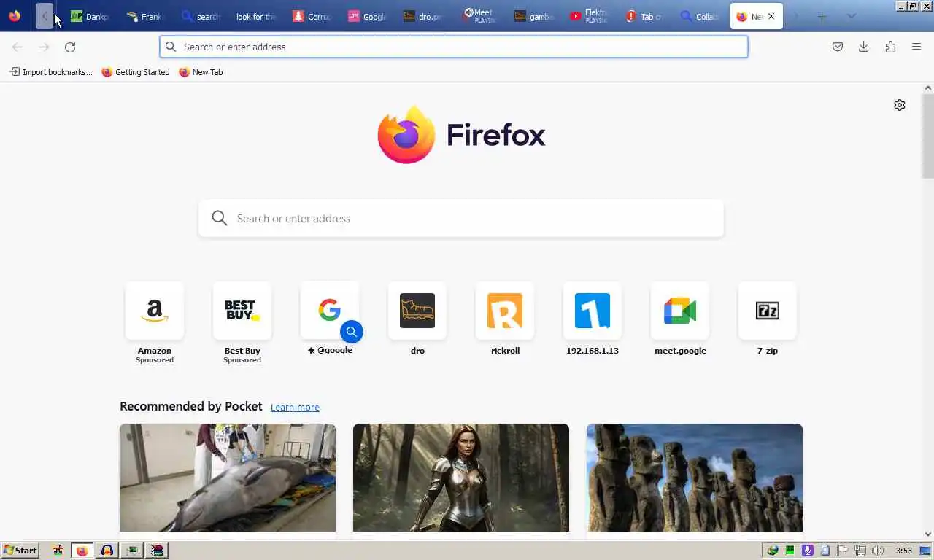934x560 pixels.
Task: Open the Save to Pocket icon
Action: click(x=838, y=47)
